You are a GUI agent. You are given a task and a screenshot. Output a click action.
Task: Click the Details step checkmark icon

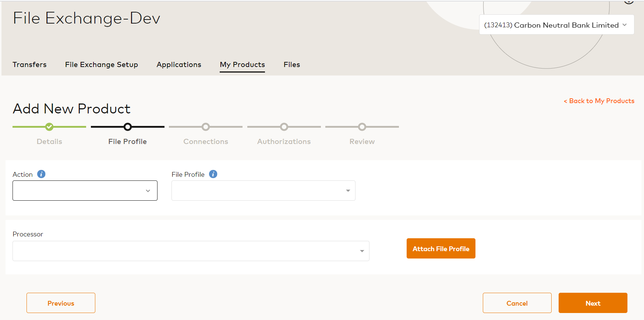(49, 127)
